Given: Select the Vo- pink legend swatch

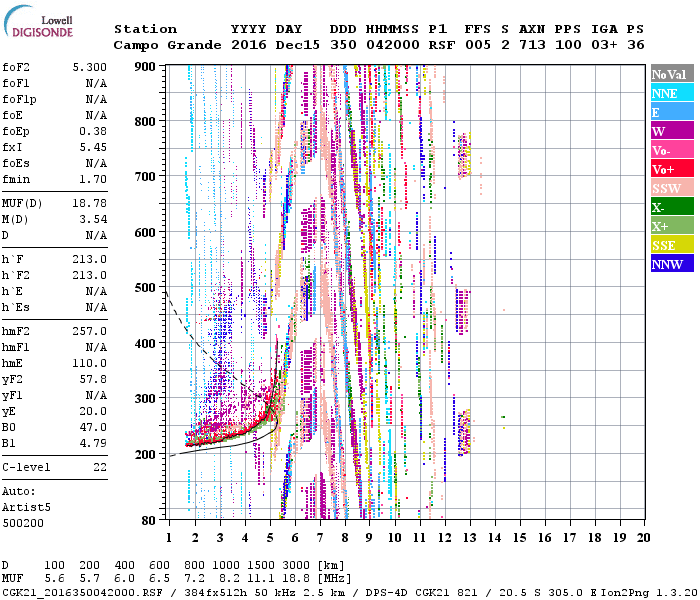Looking at the screenshot, I should click(672, 150).
